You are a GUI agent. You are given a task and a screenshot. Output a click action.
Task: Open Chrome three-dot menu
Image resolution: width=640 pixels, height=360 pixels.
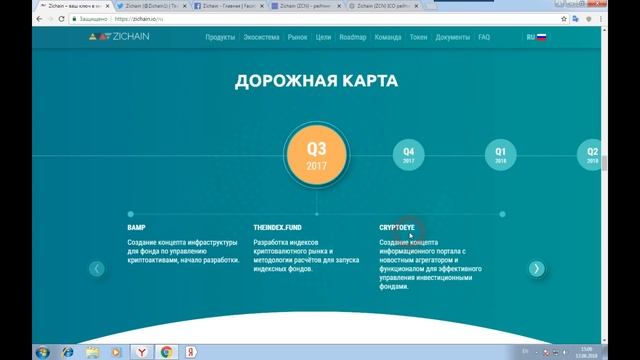coord(601,19)
